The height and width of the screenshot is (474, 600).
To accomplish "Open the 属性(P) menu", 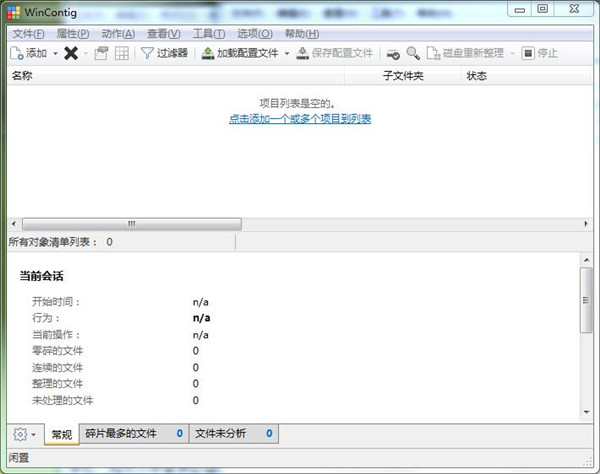I will 73,34.
